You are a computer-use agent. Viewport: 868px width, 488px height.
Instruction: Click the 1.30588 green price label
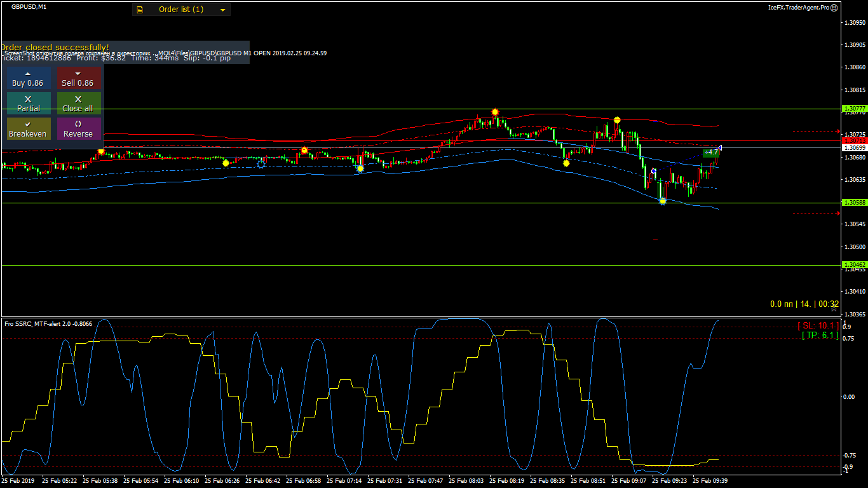[x=853, y=203]
